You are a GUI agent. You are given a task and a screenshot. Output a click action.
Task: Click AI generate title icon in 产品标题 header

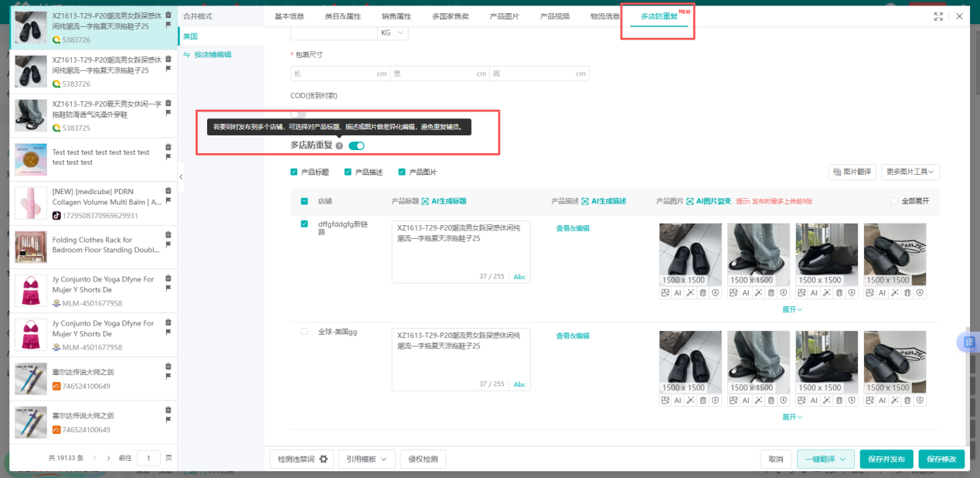click(425, 201)
